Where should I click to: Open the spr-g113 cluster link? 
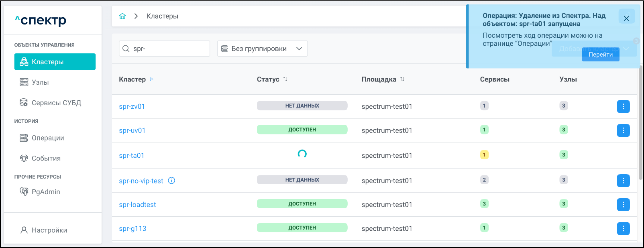132,229
